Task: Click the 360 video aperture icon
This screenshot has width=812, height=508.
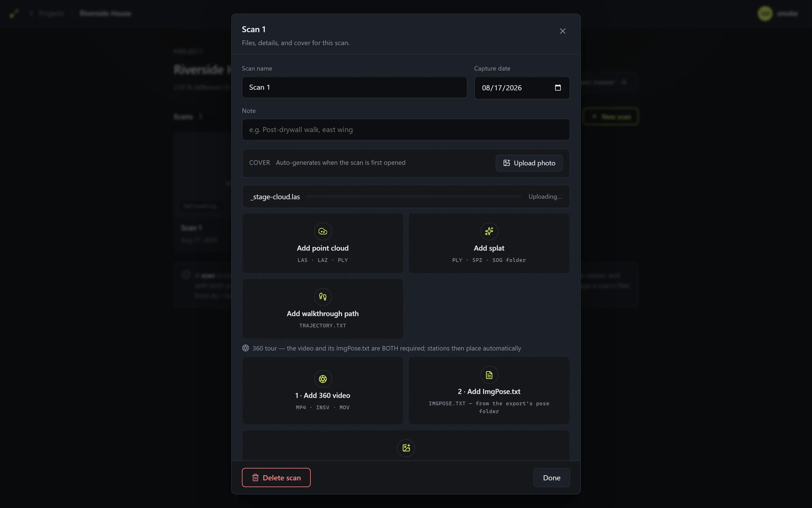Action: pyautogui.click(x=323, y=379)
